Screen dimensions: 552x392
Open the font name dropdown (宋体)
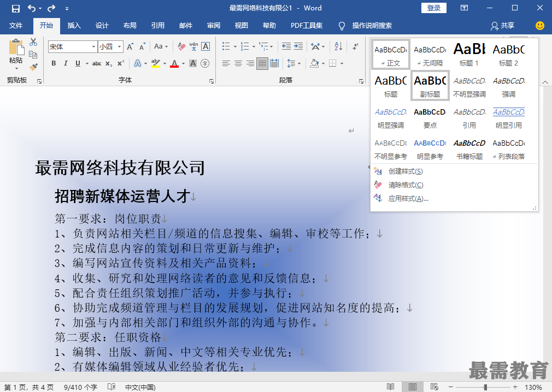click(x=93, y=47)
